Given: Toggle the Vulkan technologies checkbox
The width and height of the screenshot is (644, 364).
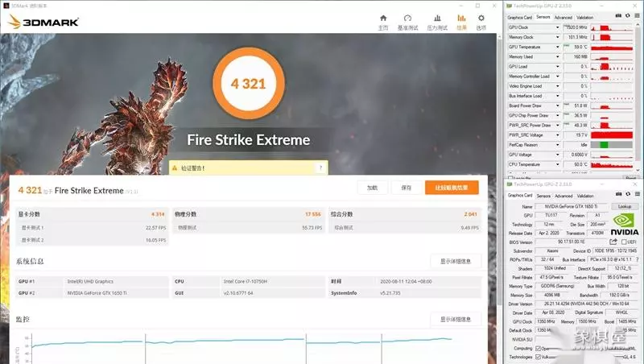Looking at the screenshot, I should [538, 357].
